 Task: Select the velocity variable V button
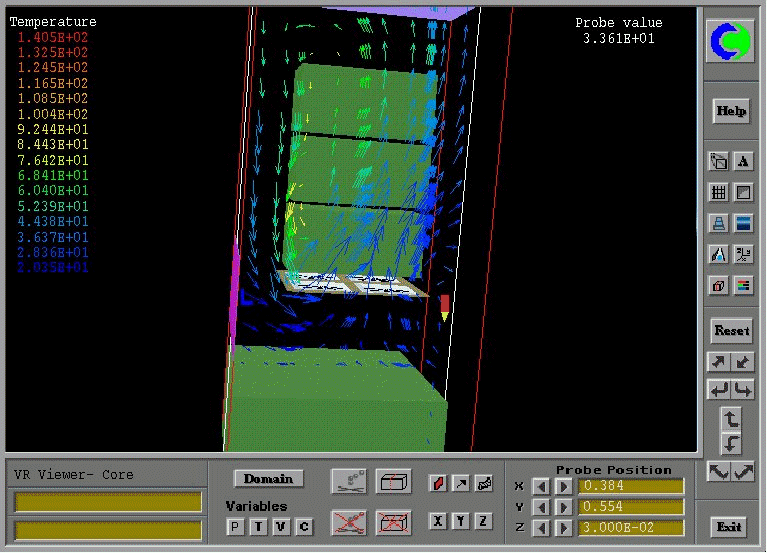[x=281, y=526]
